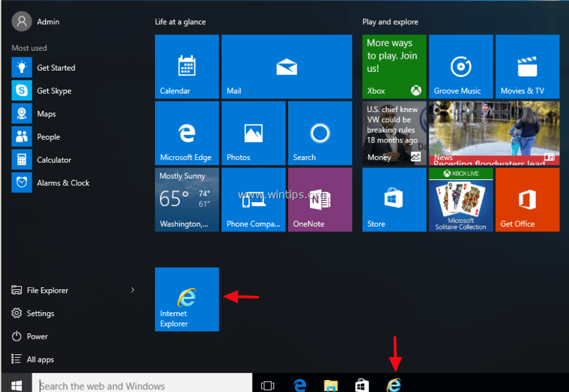
Task: Expand File Explorer jump list chevron
Action: tap(133, 290)
